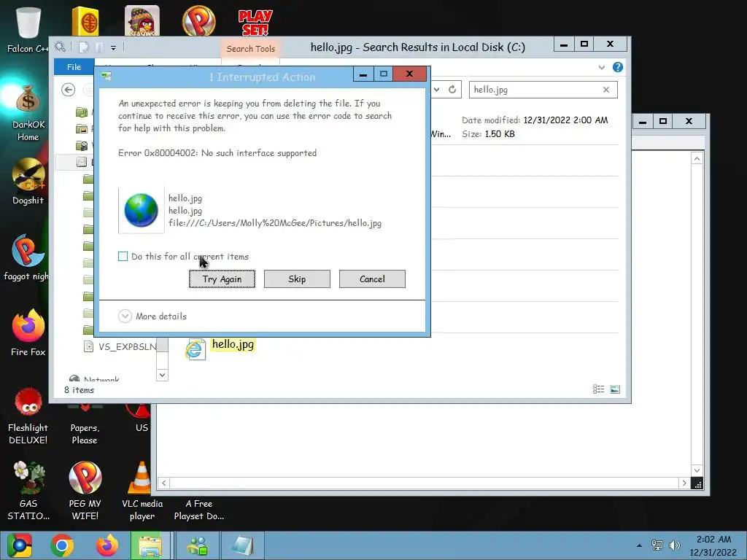The image size is (747, 560).
Task: Open the Papers, Please desktop icon
Action: point(85,424)
